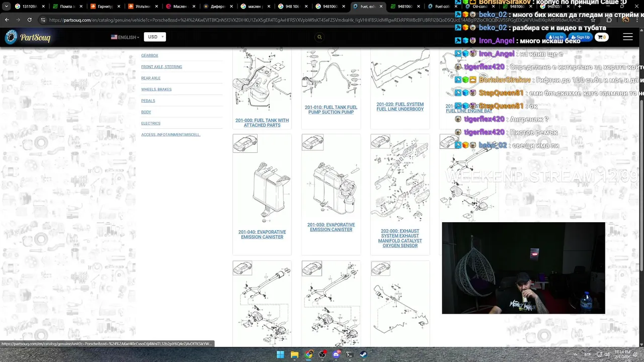This screenshot has height=362, width=644.
Task: Click the browser forward arrow
Action: tap(18, 20)
